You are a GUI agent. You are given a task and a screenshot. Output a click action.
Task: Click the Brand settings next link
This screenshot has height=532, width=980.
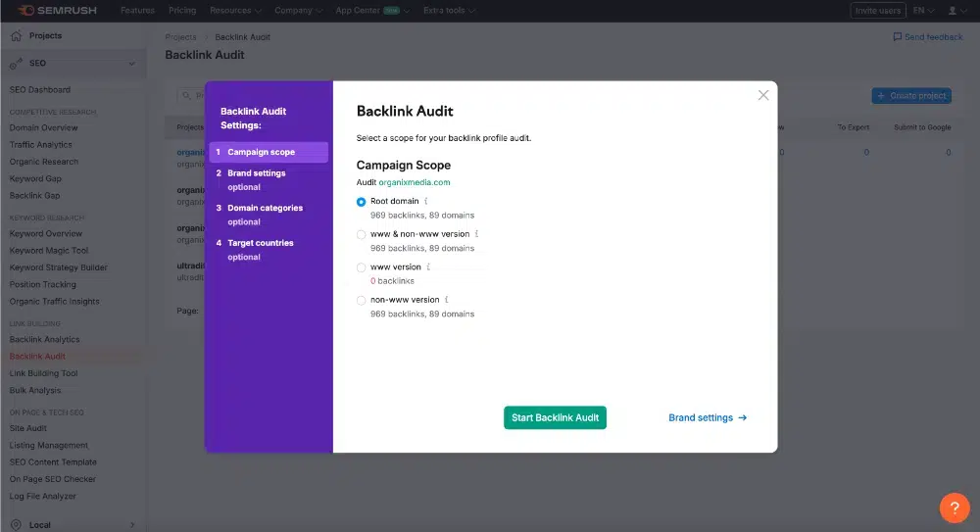[x=708, y=417]
